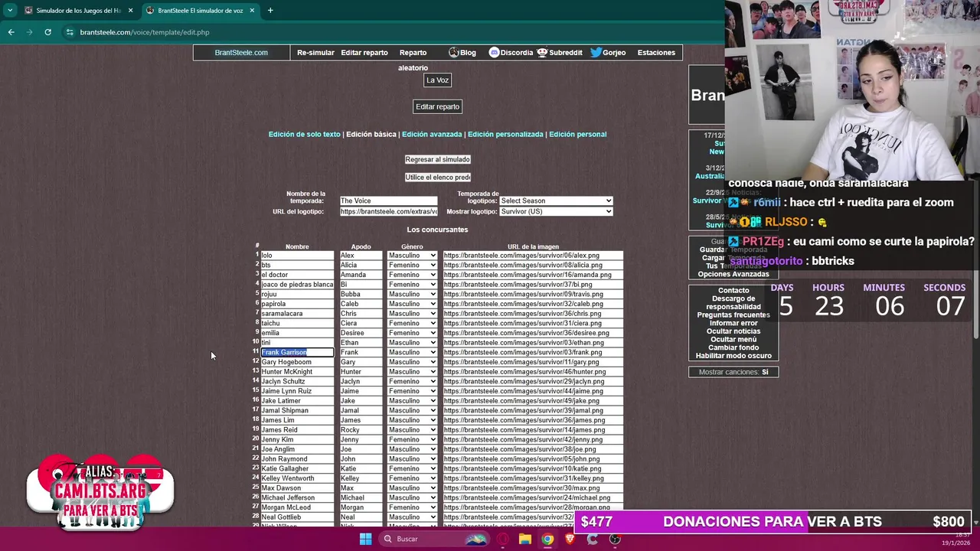
Task: Click the Nombre de la temporada field
Action: click(389, 201)
